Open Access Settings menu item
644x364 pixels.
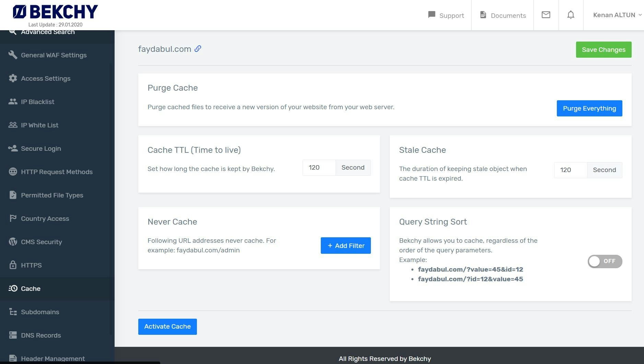(57, 78)
